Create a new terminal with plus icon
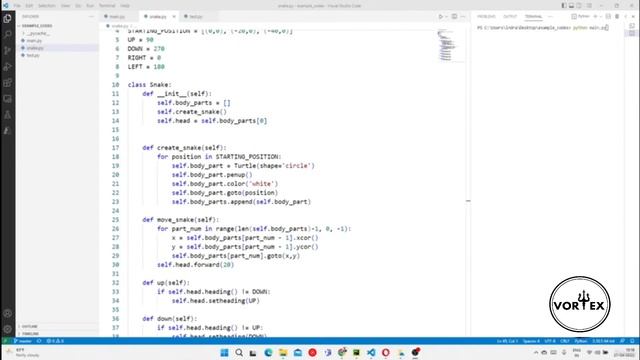This screenshot has width=640, height=360. 595,16
